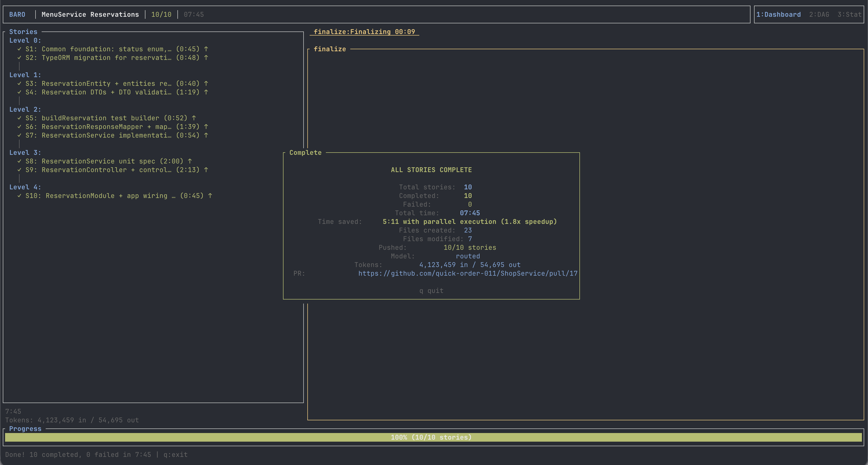868x465 pixels.
Task: Click the 10/10 counter in the header
Action: tap(161, 14)
